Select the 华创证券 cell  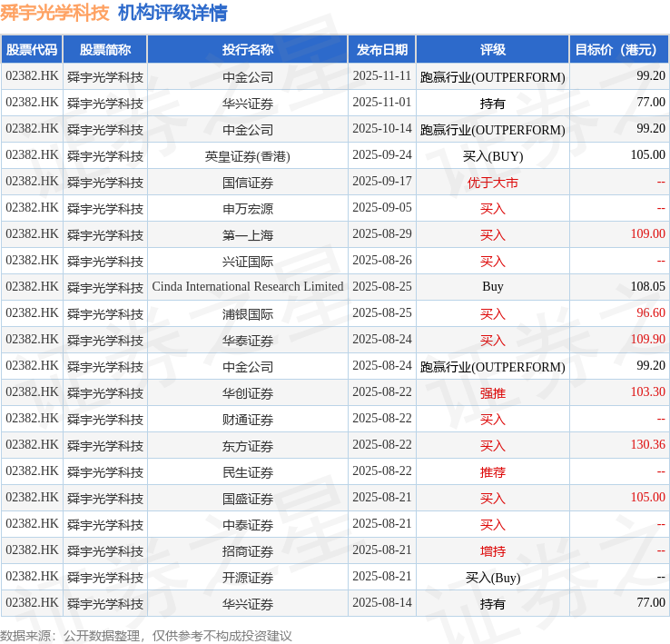click(x=248, y=393)
